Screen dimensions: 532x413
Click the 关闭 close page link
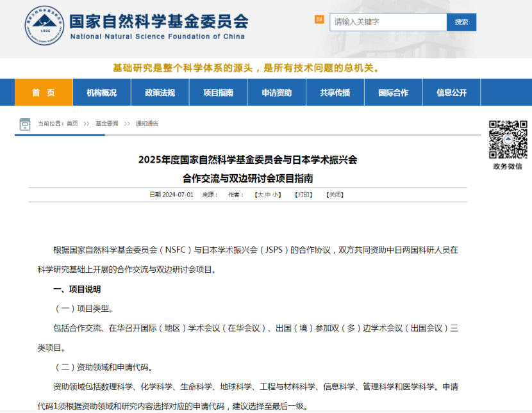334,195
